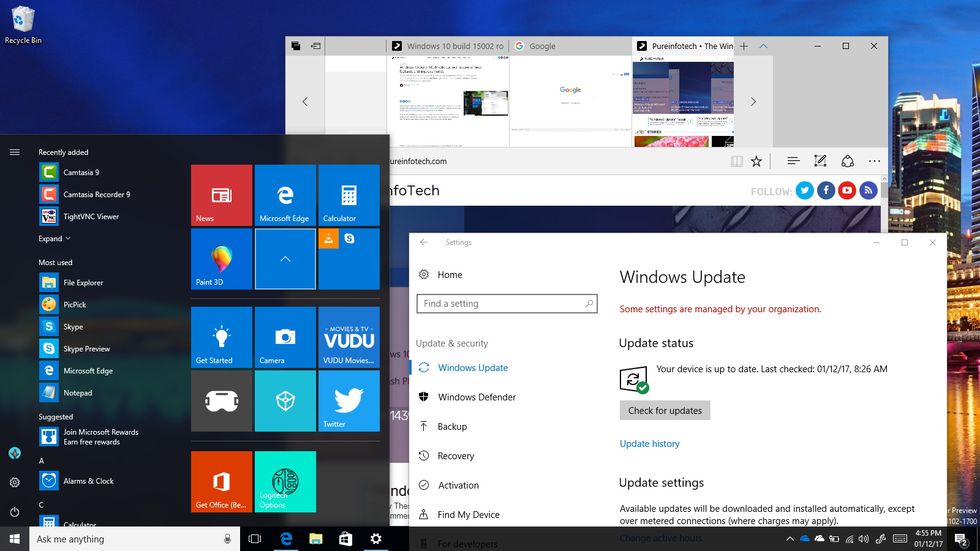Switch to the Google tab in Edge
Viewport: 980px width, 551px height.
pyautogui.click(x=570, y=46)
